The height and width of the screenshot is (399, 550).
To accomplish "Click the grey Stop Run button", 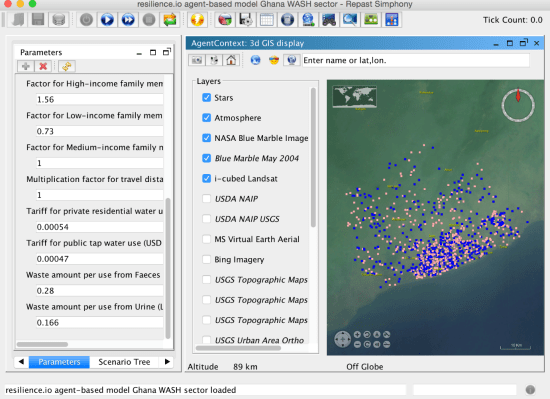I will [x=149, y=20].
